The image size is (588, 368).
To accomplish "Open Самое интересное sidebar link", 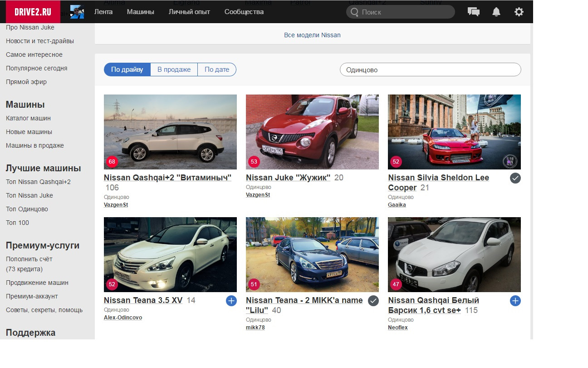I will click(x=34, y=55).
